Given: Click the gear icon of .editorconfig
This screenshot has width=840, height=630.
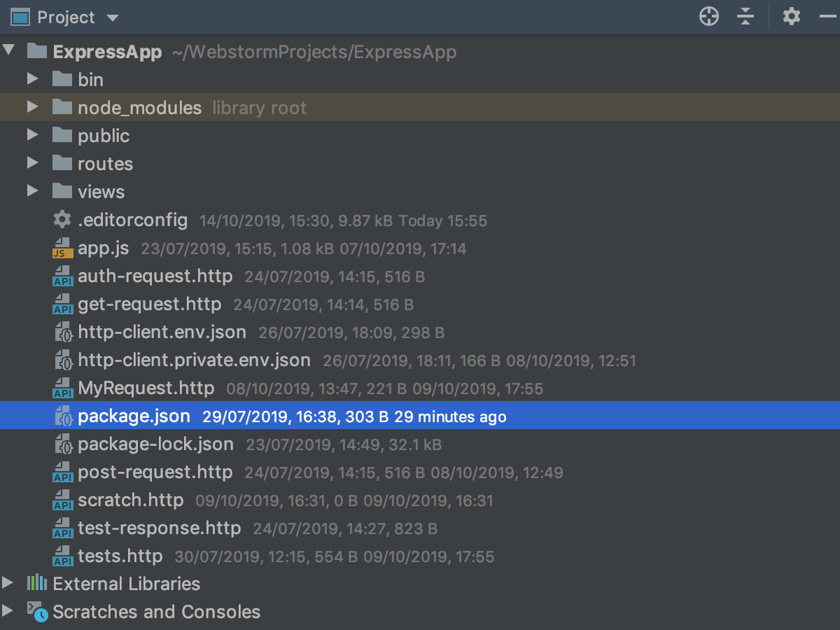Looking at the screenshot, I should [x=62, y=220].
